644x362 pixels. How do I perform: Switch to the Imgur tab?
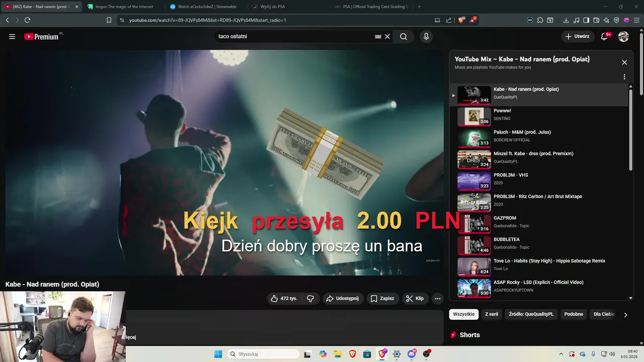(x=123, y=7)
